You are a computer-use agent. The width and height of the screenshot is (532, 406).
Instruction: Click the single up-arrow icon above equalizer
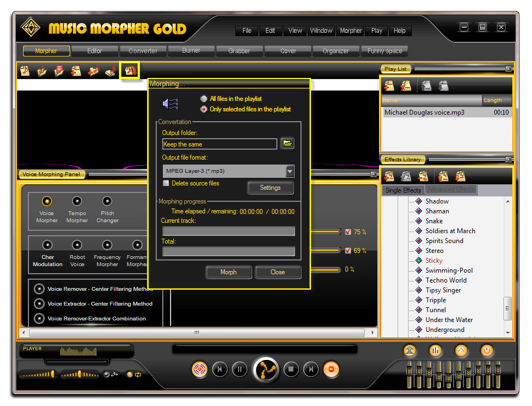click(461, 351)
